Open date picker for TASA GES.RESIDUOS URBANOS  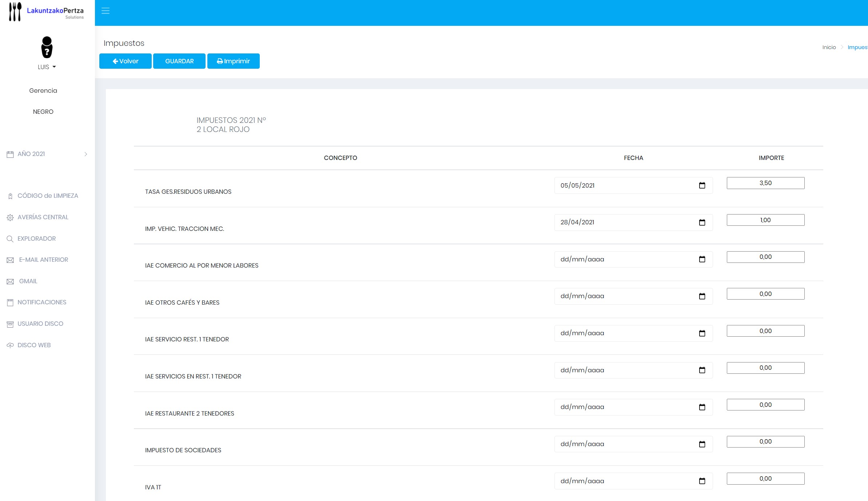coord(702,185)
